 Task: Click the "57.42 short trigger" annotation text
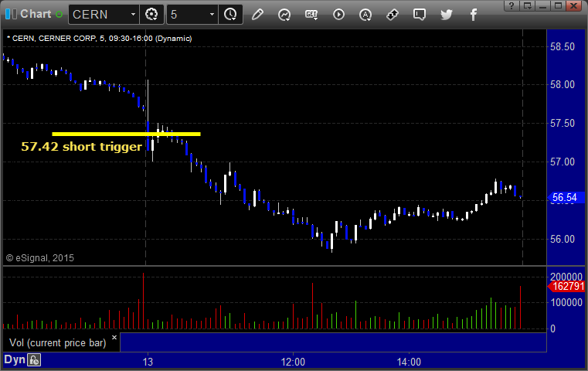(x=81, y=147)
